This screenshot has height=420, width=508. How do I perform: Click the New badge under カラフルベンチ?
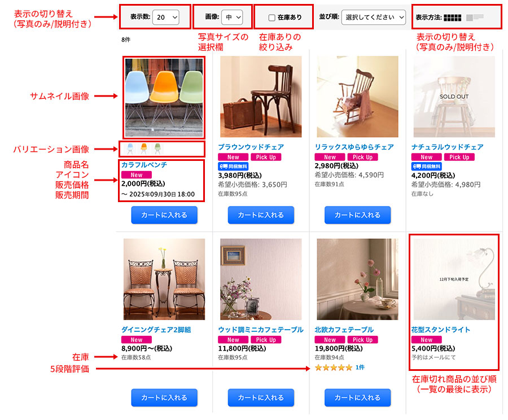coord(137,174)
